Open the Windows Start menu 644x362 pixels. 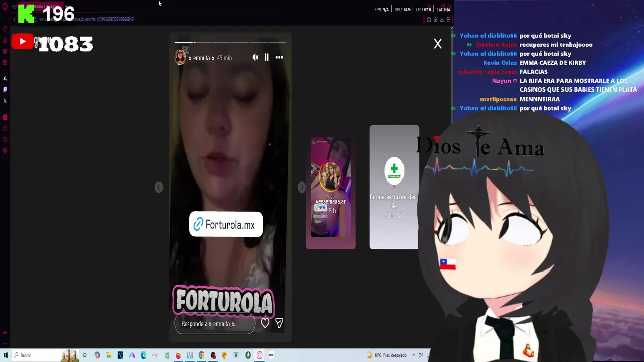[x=5, y=355]
